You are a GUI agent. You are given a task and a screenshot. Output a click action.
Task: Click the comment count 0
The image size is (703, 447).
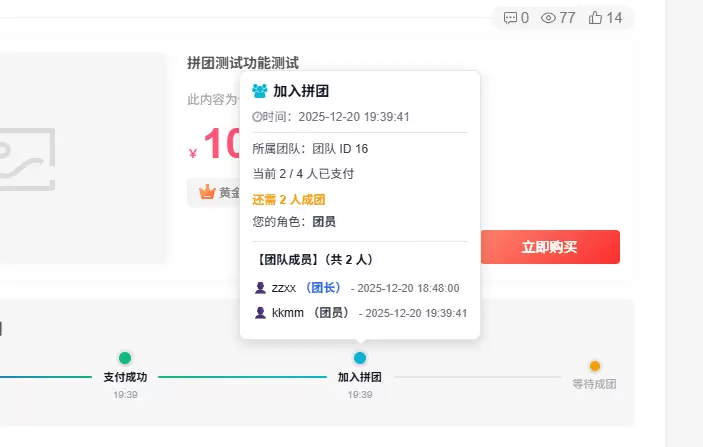pos(525,18)
